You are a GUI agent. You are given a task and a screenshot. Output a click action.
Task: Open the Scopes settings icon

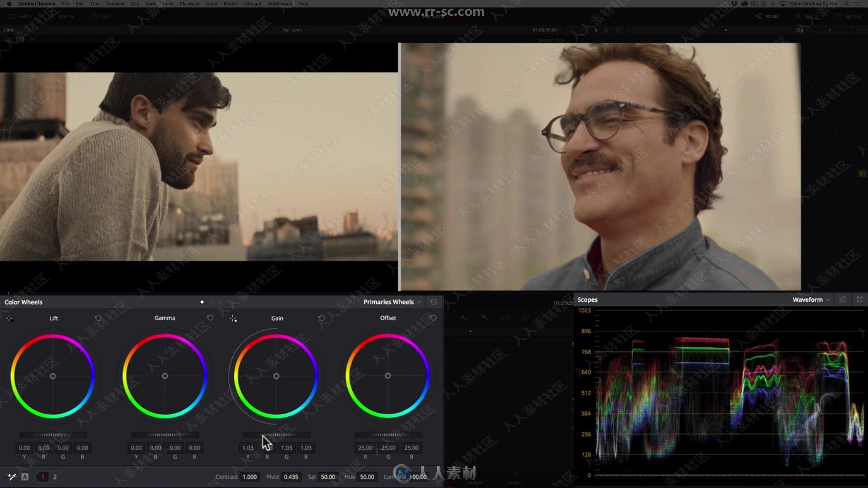coord(843,300)
